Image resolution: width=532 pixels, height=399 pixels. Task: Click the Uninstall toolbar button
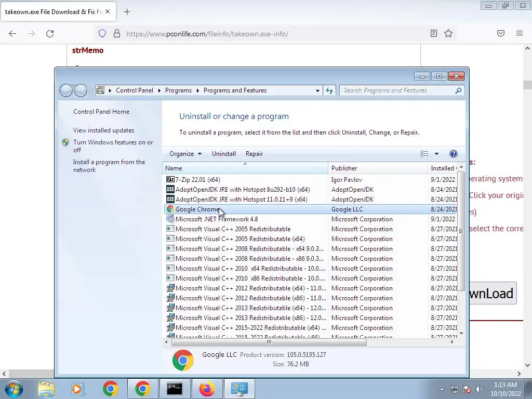tap(223, 154)
